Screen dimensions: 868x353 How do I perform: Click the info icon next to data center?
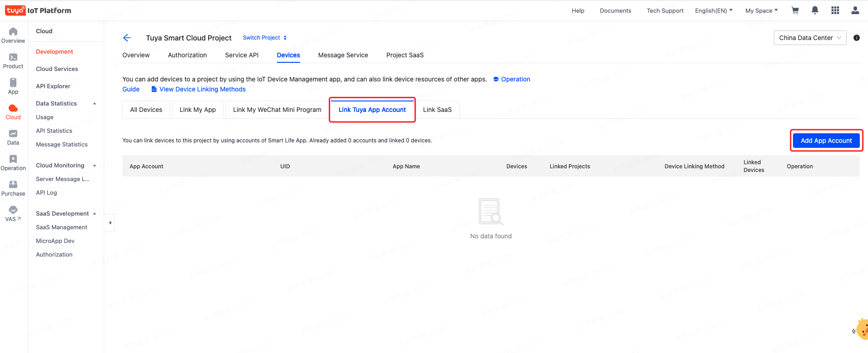tap(857, 38)
